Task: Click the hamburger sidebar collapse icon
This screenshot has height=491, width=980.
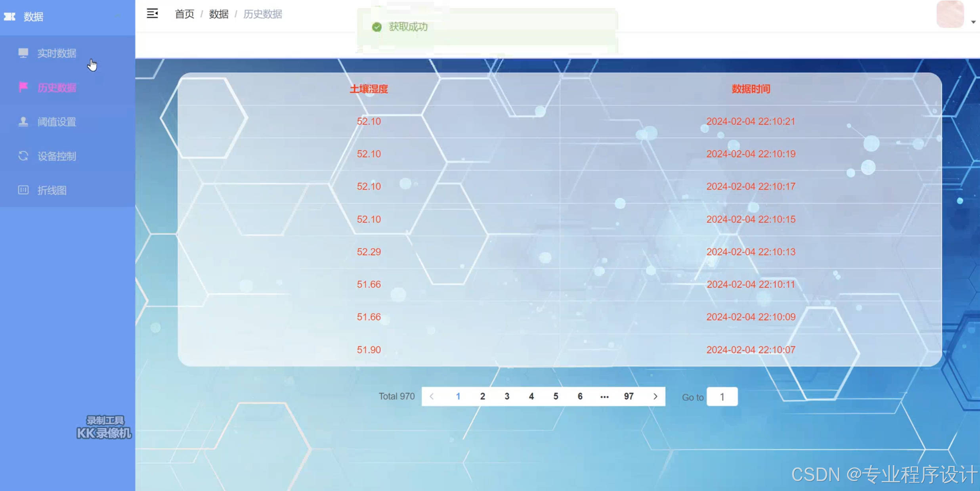Action: click(x=152, y=13)
